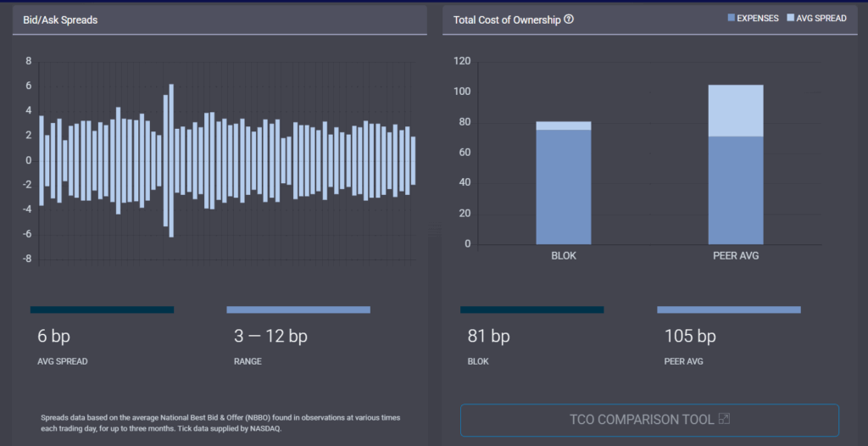Viewport: 868px width, 446px height.
Task: Click the Total Cost of Ownership heading
Action: (506, 20)
